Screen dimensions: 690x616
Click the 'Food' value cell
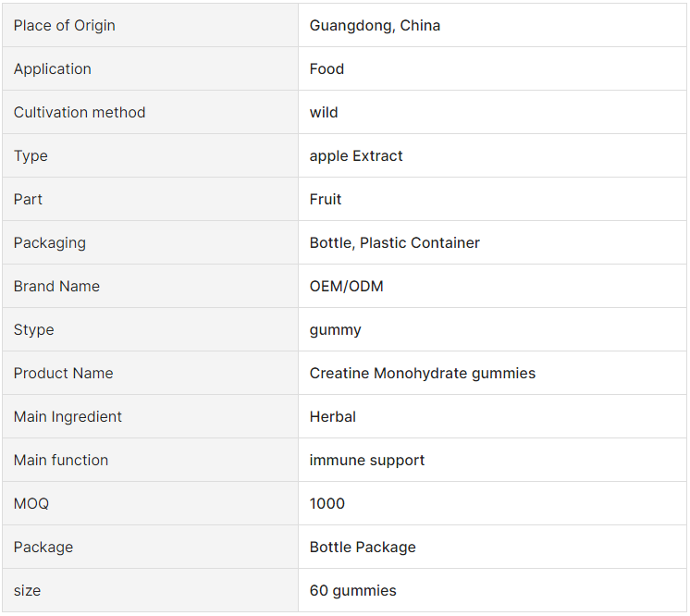(x=327, y=69)
